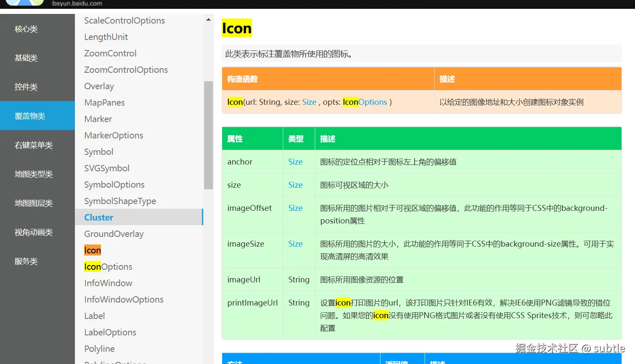
Task: Follow IconOptions link in constructor signature
Action: 365,102
